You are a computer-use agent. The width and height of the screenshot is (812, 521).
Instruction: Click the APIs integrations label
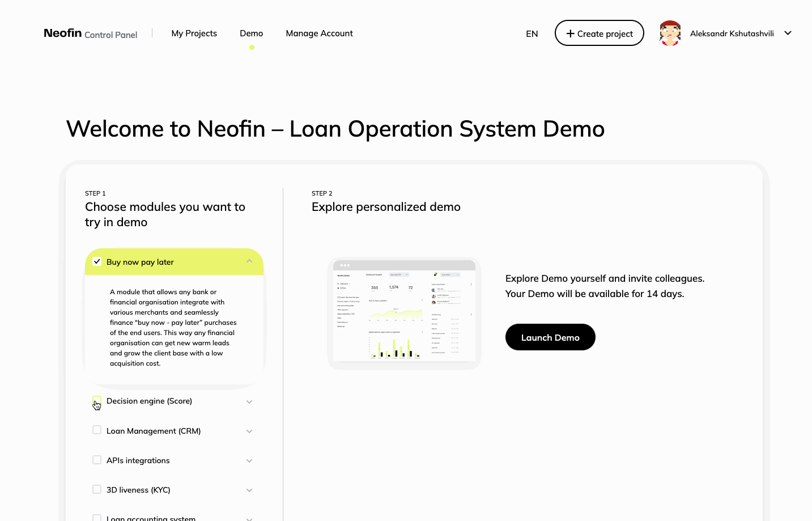[138, 460]
